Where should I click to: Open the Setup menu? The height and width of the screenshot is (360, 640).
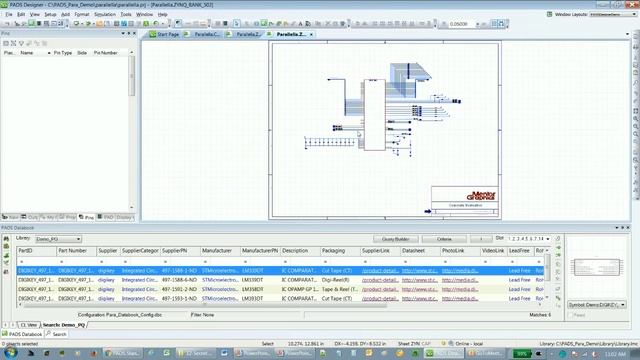coord(50,14)
